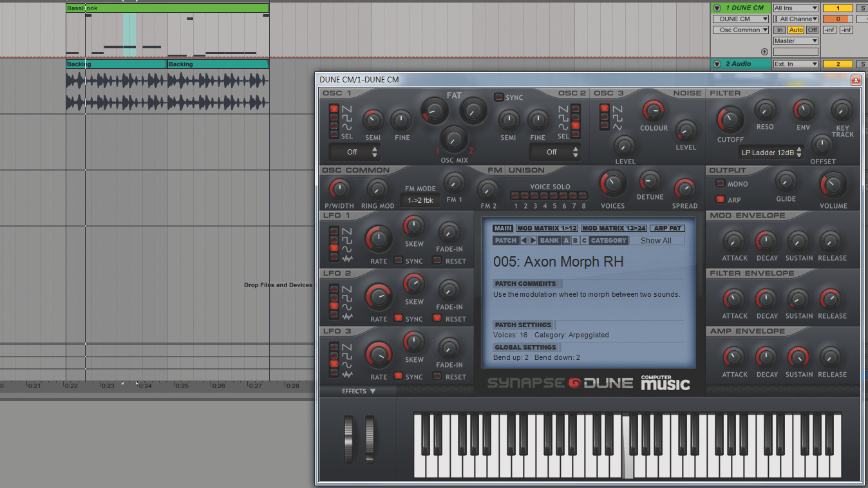Click the unison DETUNE knob

pyautogui.click(x=650, y=181)
